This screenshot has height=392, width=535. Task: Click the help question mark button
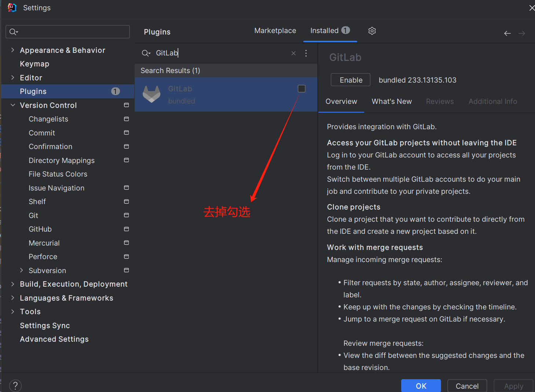pyautogui.click(x=15, y=386)
